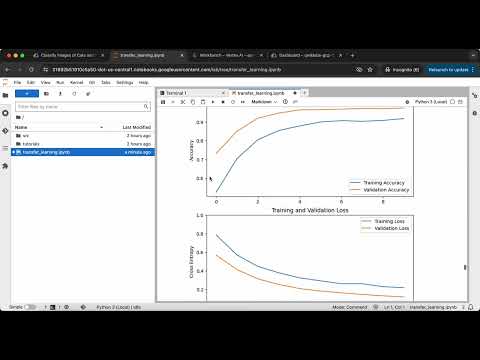The image size is (480, 360).
Task: Cut the selected cell with scissors icon
Action: (x=183, y=102)
